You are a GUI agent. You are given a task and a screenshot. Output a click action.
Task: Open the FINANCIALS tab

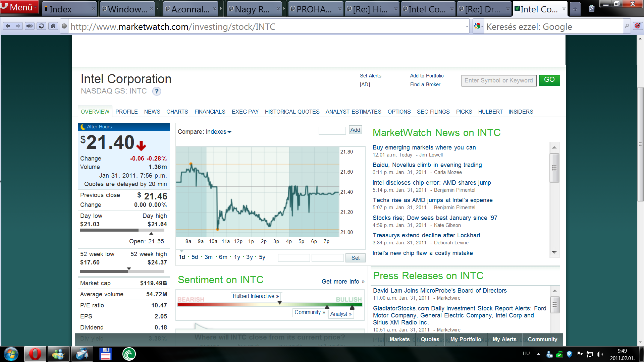point(210,112)
